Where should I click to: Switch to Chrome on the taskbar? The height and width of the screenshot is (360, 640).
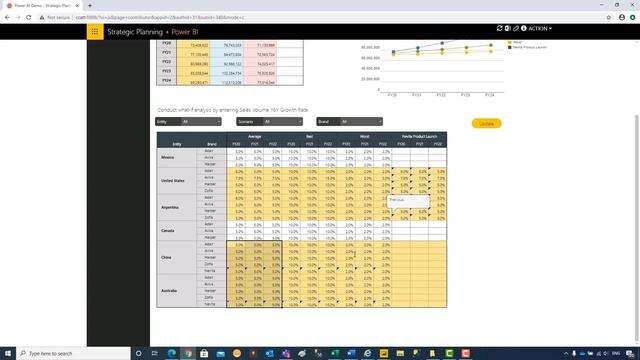tap(188, 353)
